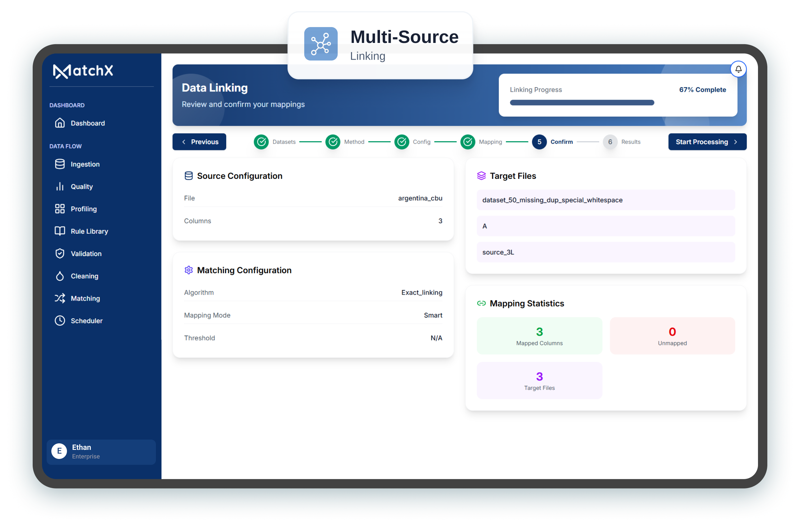Screen dimensions: 800x532
Task: Open the Cleaning tool
Action: pos(84,276)
